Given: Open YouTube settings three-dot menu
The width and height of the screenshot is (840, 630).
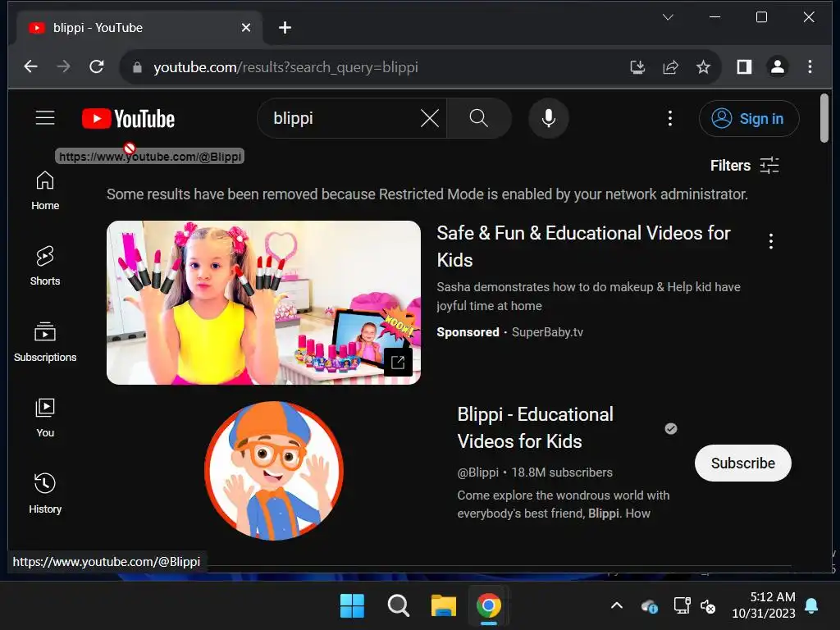Looking at the screenshot, I should pyautogui.click(x=669, y=118).
